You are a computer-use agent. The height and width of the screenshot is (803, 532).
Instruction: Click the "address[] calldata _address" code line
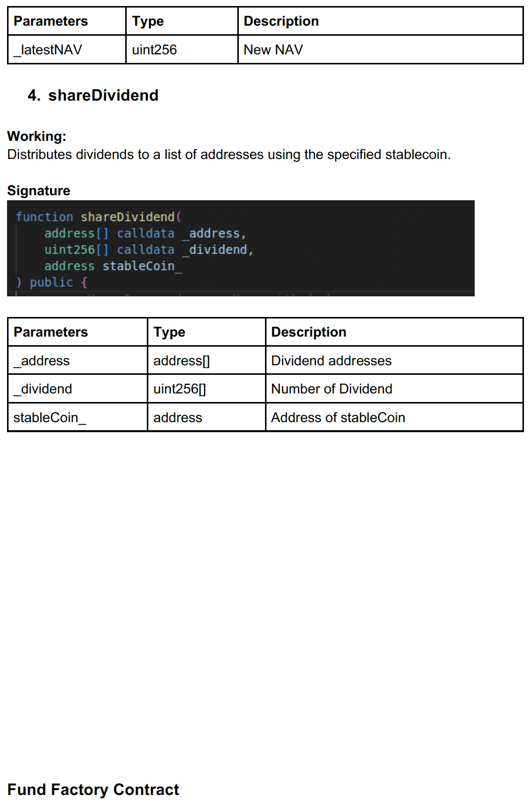click(x=145, y=233)
